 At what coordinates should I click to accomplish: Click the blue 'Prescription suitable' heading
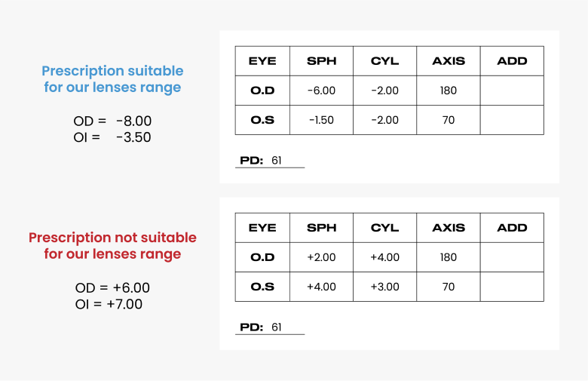[112, 78]
